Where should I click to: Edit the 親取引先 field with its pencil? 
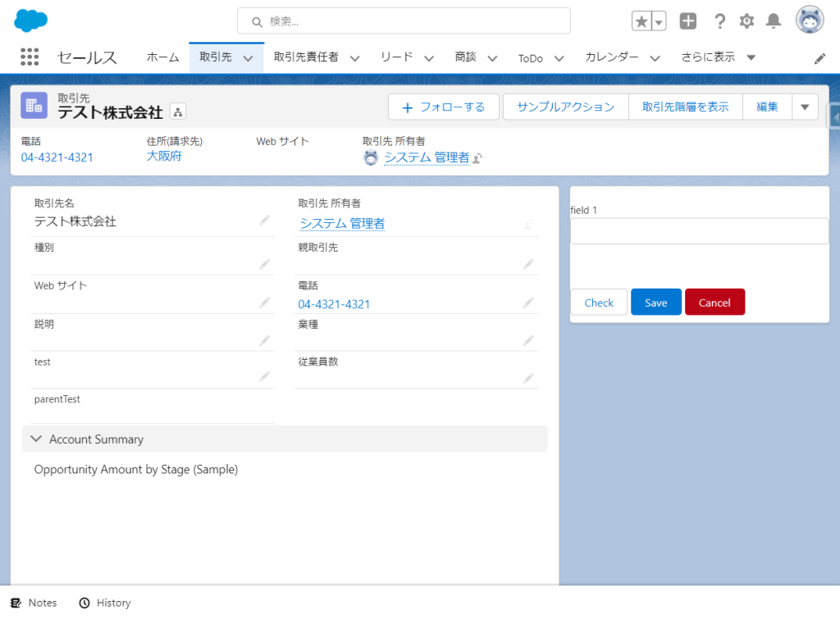pyautogui.click(x=528, y=264)
